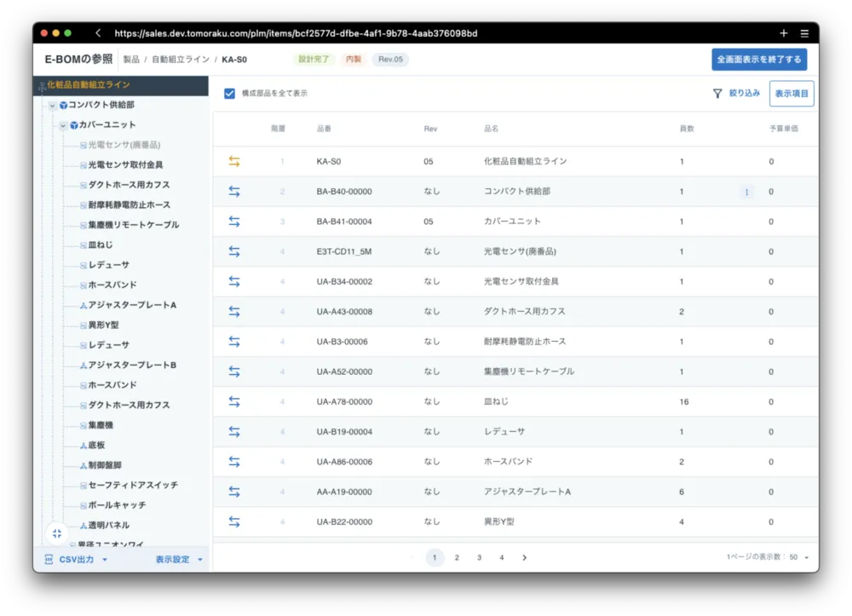Change rows-per-page count dropdown
852x616 pixels.
point(797,557)
